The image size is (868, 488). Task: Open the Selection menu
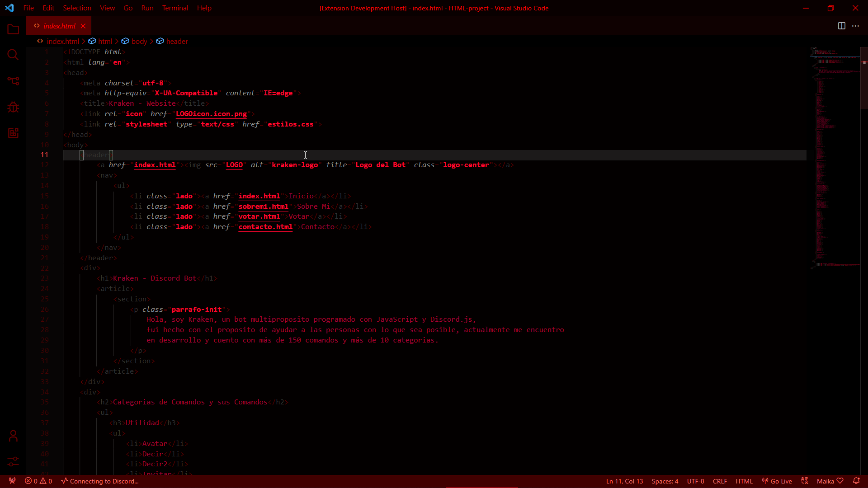[x=77, y=8]
